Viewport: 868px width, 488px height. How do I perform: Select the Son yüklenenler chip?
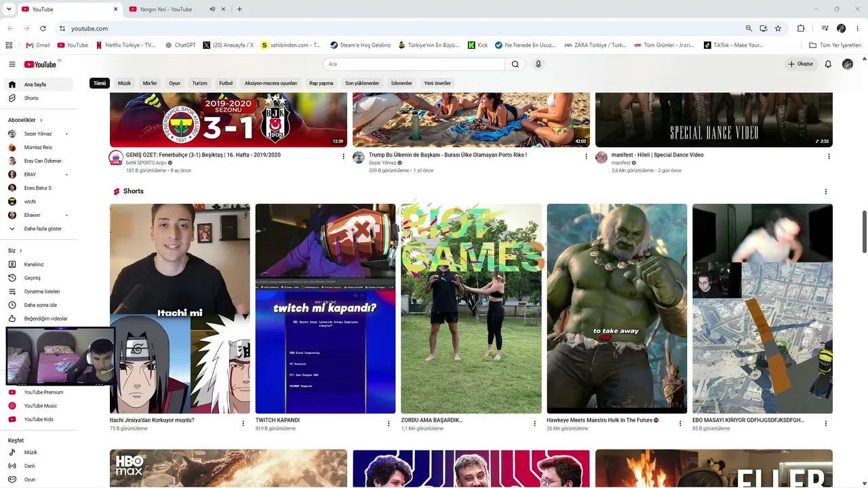pos(362,83)
